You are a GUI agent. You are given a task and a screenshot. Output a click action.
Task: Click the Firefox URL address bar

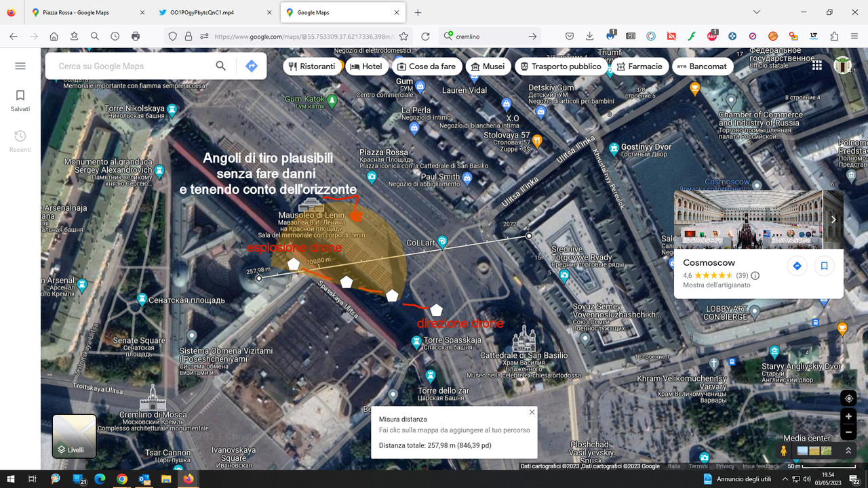pyautogui.click(x=302, y=37)
